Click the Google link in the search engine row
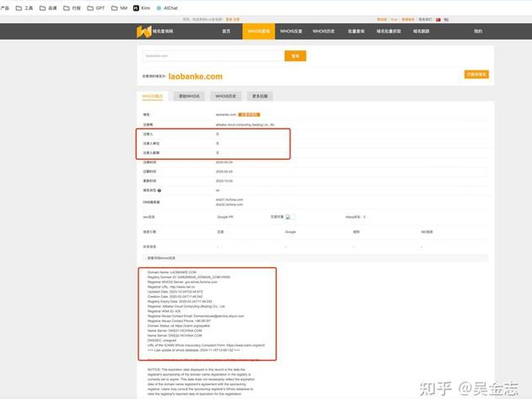Screen dimensions: 532x399 [x=291, y=232]
